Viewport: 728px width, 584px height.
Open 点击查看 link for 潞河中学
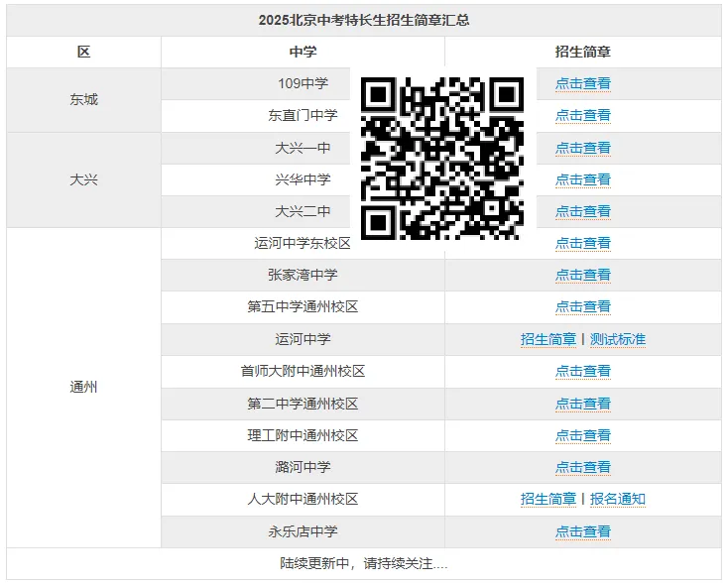(582, 467)
